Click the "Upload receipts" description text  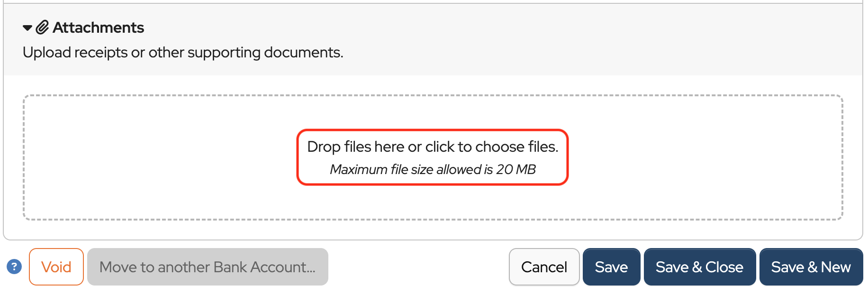pos(183,52)
